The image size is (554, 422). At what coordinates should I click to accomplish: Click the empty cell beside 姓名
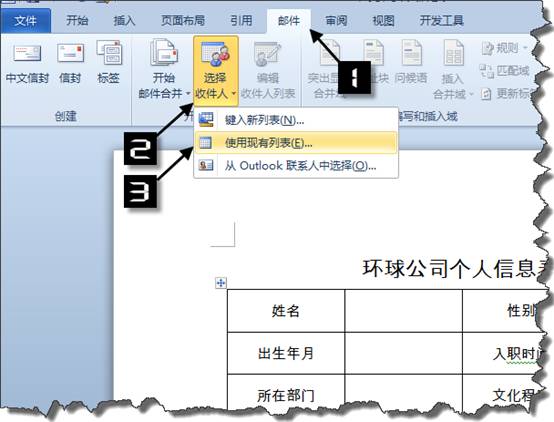click(x=403, y=311)
